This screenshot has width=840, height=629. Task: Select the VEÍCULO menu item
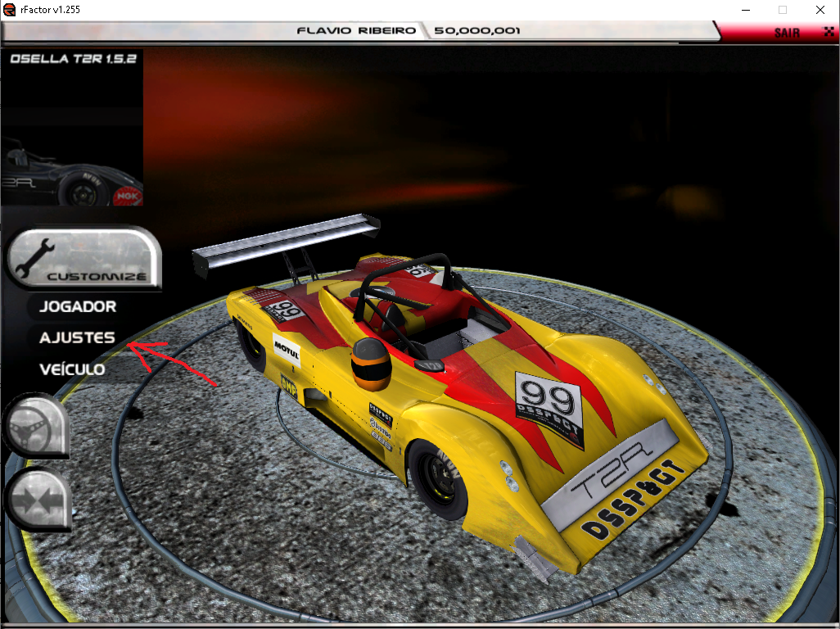72,369
